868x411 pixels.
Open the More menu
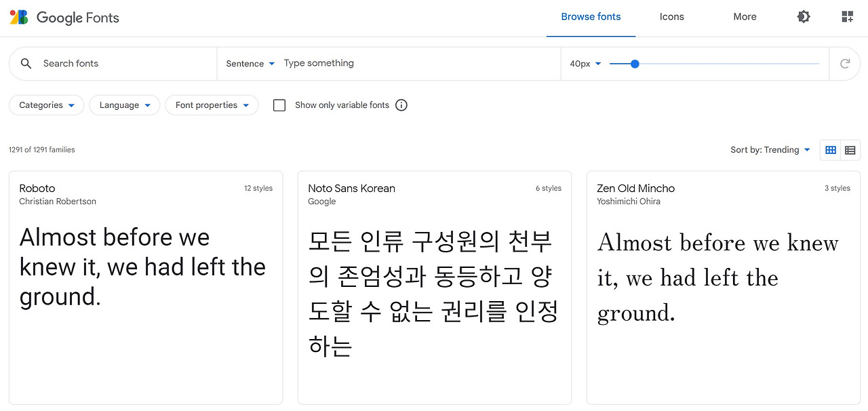click(x=745, y=17)
